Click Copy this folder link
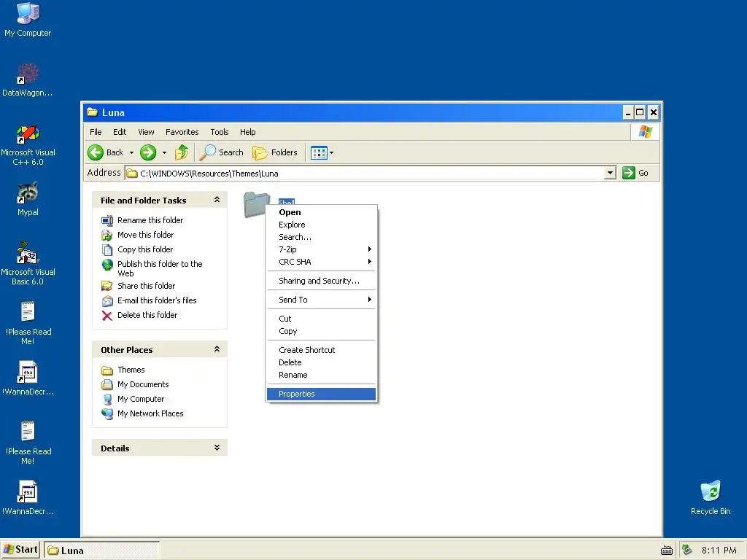747x560 pixels. pos(145,249)
